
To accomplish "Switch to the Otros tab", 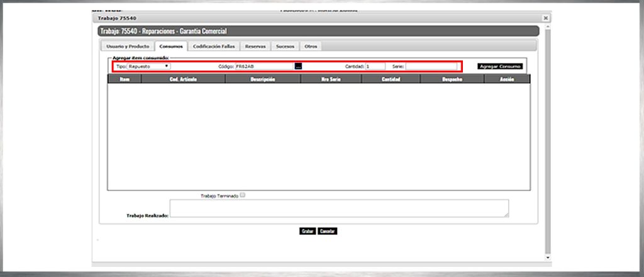I will (x=311, y=47).
